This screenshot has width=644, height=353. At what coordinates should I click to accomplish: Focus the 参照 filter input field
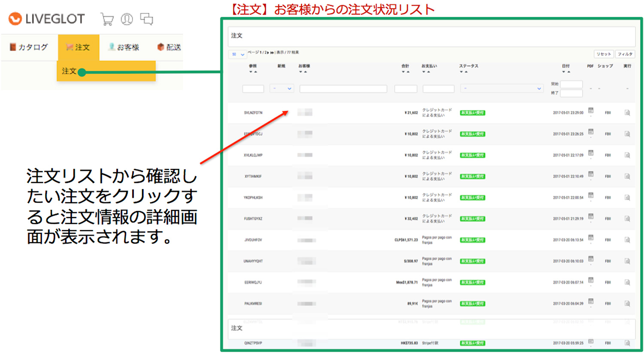tap(253, 89)
